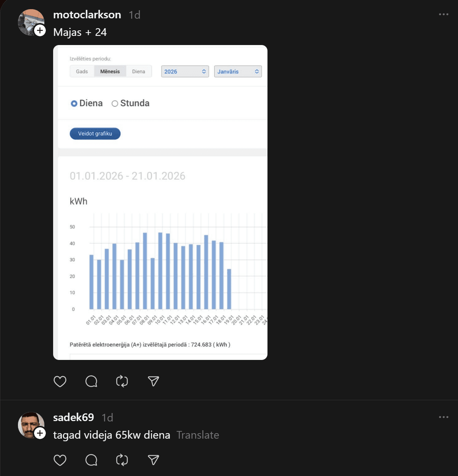The image size is (458, 476).
Task: Follow motoclarkson using the plus badge
Action: coord(40,30)
